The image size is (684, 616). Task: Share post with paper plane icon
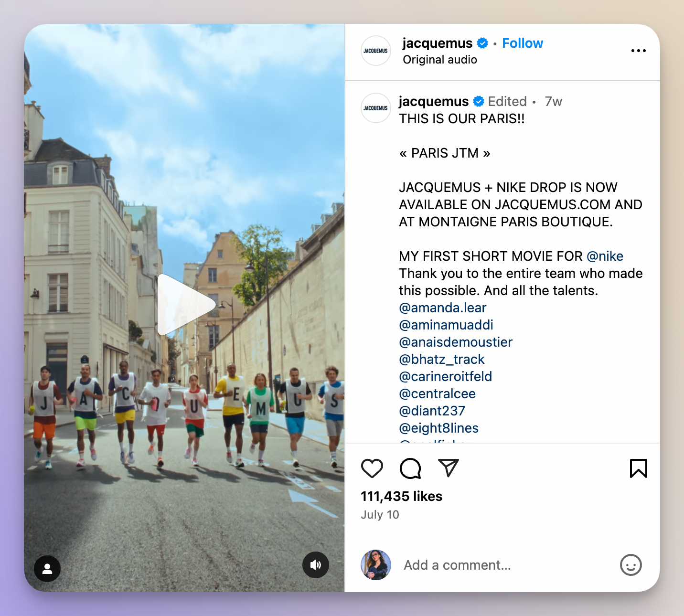[449, 468]
